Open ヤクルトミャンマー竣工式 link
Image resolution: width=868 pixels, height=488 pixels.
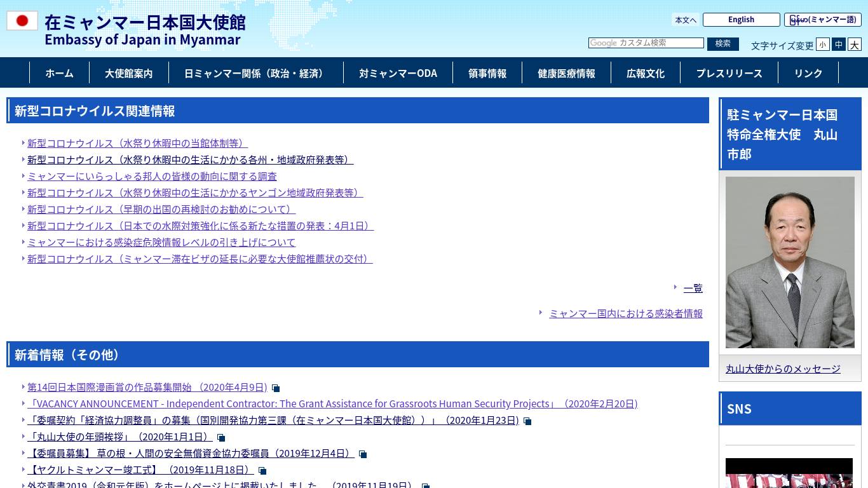coord(140,470)
